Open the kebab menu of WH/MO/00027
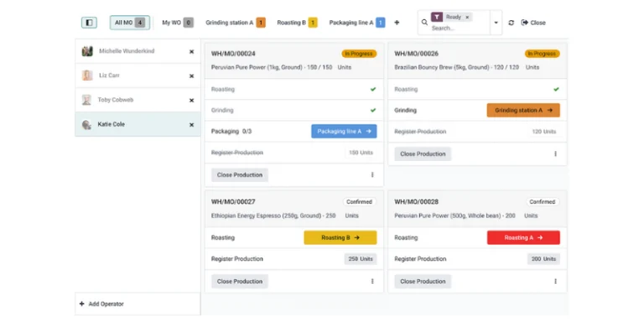The height and width of the screenshot is (322, 644). click(372, 282)
